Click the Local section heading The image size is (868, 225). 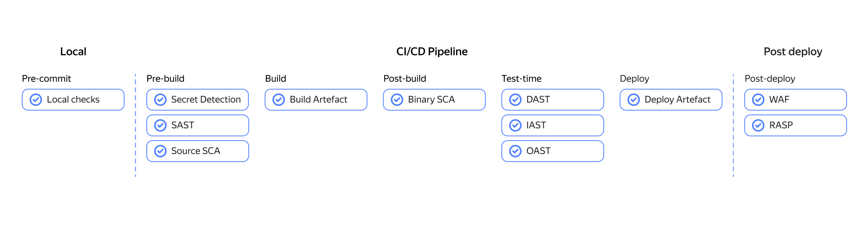[73, 52]
